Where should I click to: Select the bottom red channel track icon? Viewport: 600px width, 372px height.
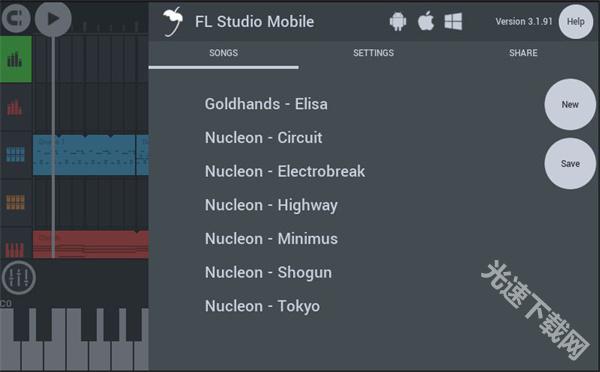point(15,248)
